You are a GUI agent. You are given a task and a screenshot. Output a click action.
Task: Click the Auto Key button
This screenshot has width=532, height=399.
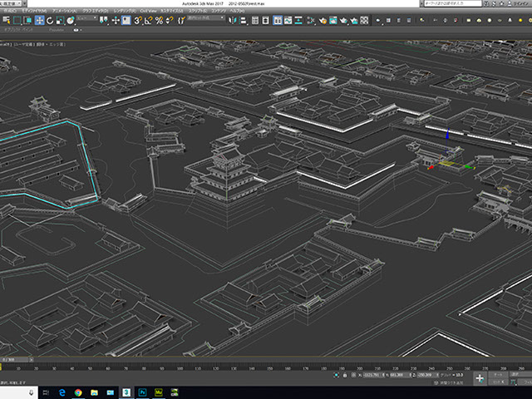point(497,375)
